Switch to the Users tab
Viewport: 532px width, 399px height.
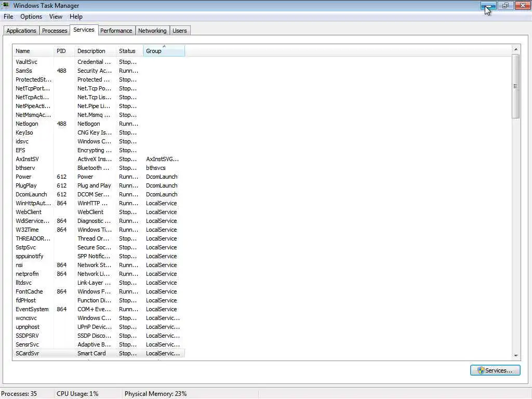click(x=179, y=31)
